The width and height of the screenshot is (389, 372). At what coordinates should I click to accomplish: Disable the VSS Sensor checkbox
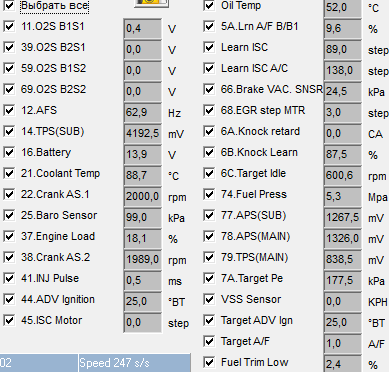(x=209, y=299)
